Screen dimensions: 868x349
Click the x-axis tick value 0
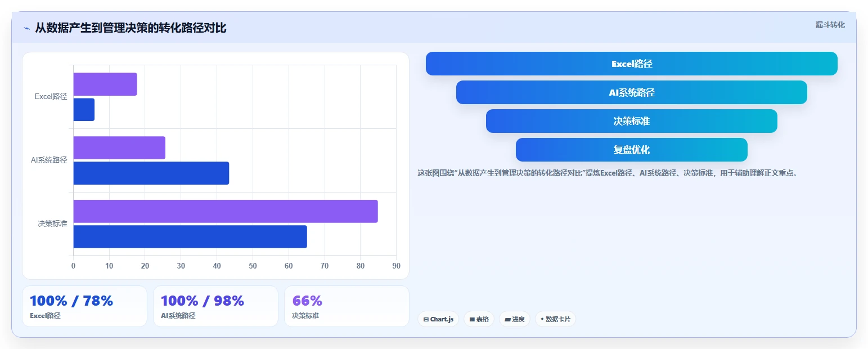(73, 266)
